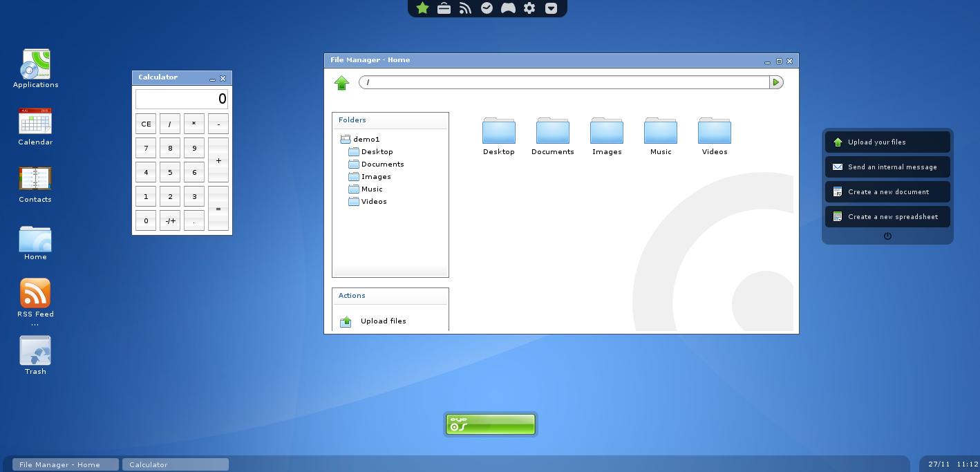
Task: Open the Applications desktop icon
Action: click(x=36, y=64)
